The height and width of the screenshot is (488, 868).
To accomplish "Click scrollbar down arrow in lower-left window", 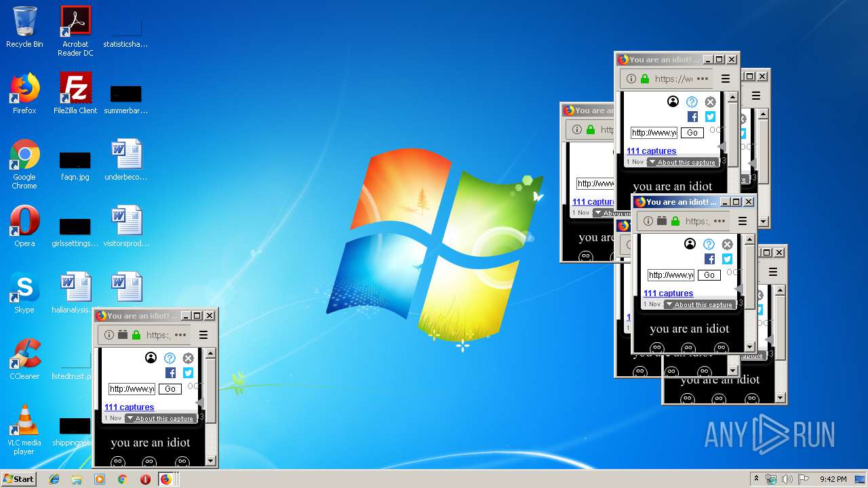I will click(211, 461).
